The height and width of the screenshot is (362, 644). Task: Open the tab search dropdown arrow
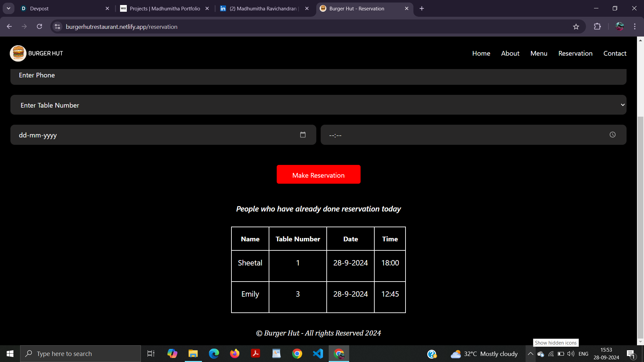(8, 8)
